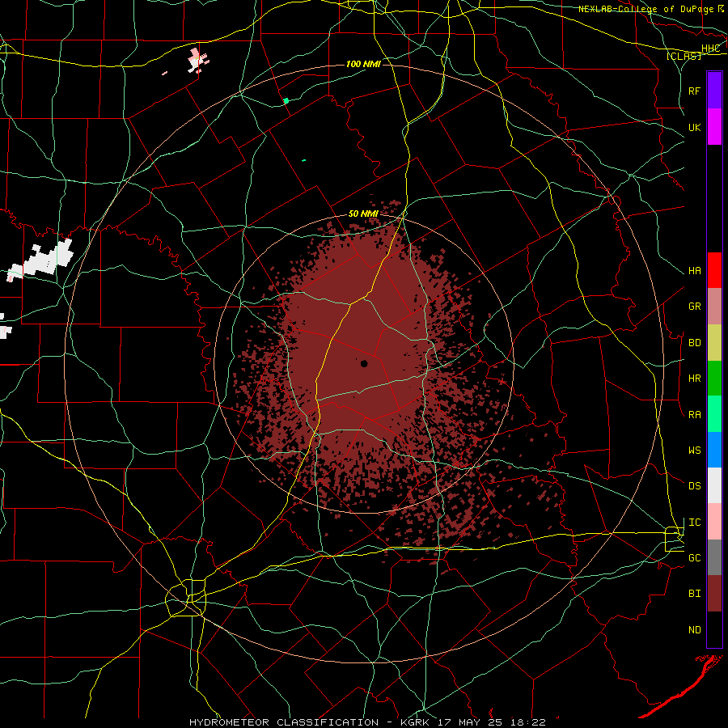Click the [CLAS] product label
Image resolution: width=728 pixels, height=728 pixels.
click(x=684, y=56)
